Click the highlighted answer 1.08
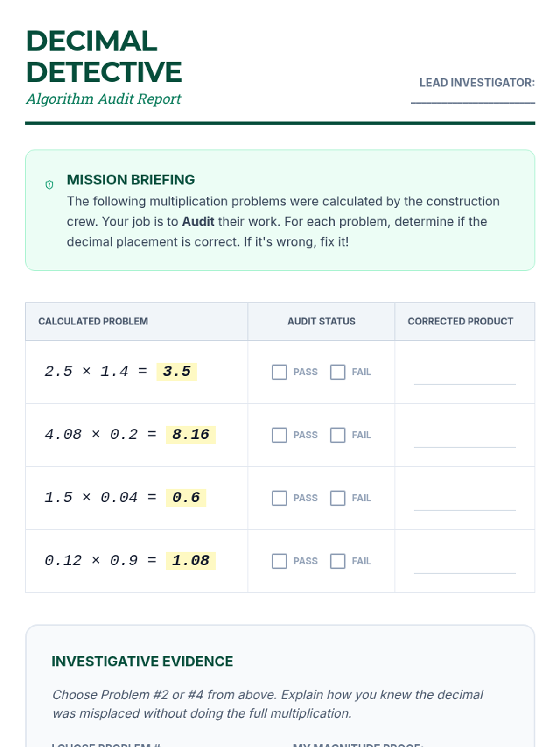Screen dimensions: 560x747 point(190,561)
